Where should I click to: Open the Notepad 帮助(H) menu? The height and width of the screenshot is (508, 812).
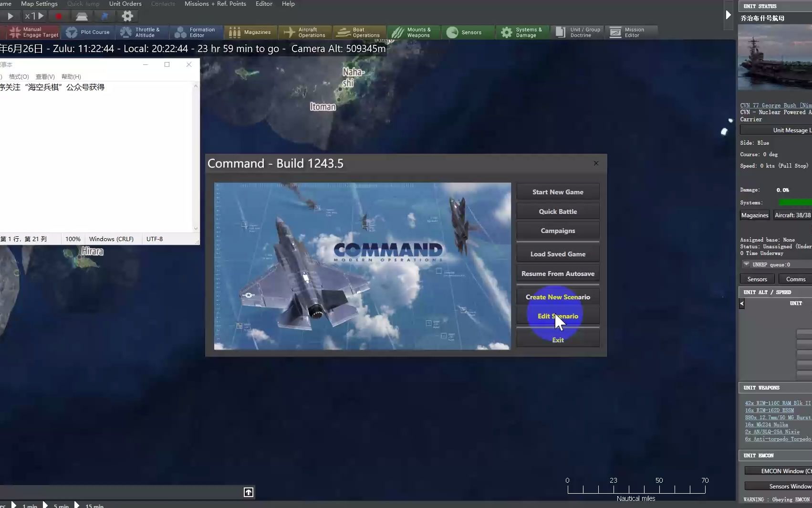(x=71, y=76)
